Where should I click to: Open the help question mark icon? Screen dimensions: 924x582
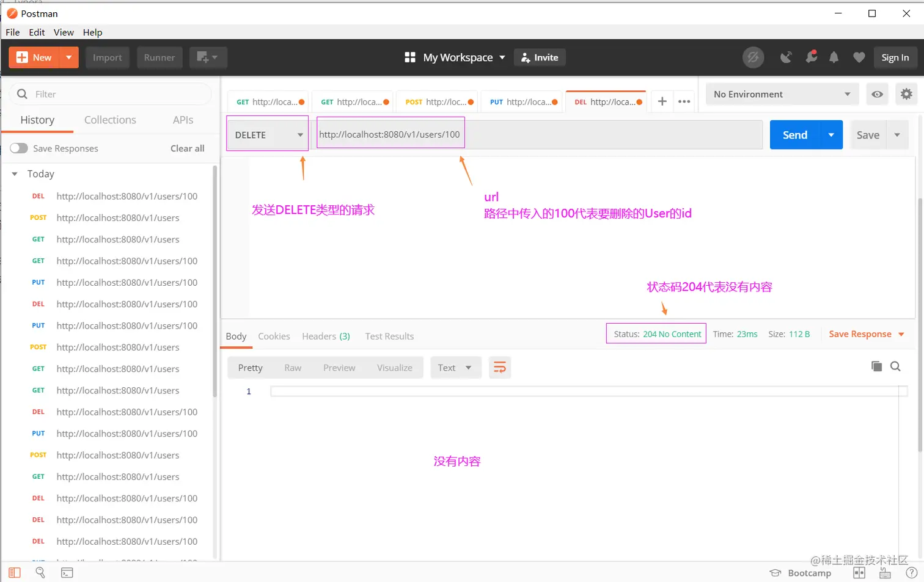911,573
